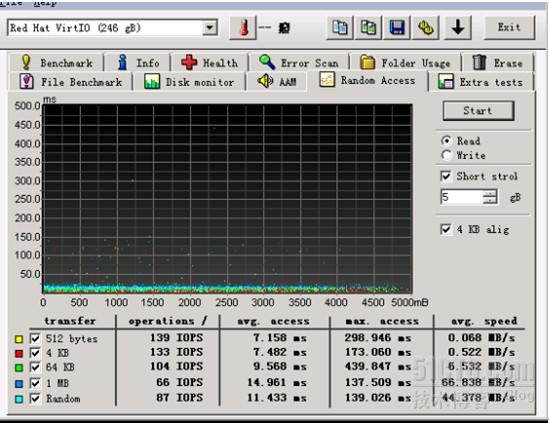Click copy screenshot to clipboard icon

(368, 28)
